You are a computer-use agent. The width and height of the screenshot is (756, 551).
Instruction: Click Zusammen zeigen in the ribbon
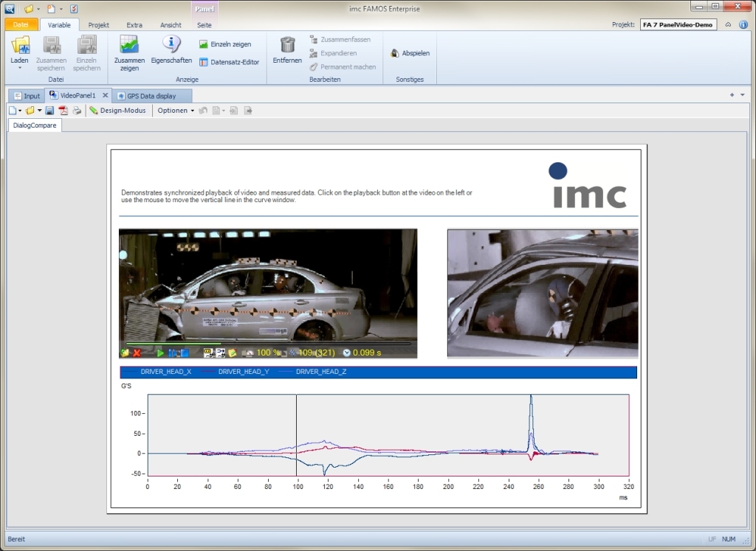[129, 53]
